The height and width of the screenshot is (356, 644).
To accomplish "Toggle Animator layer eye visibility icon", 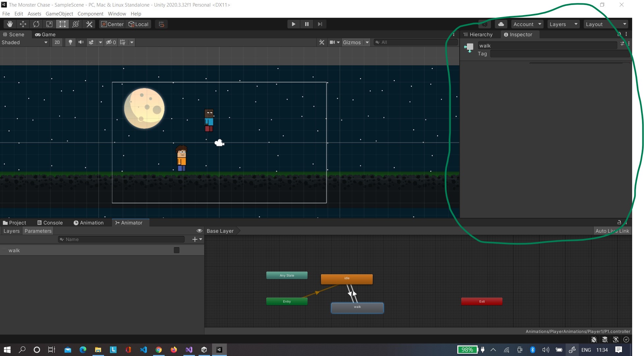I will tap(199, 231).
